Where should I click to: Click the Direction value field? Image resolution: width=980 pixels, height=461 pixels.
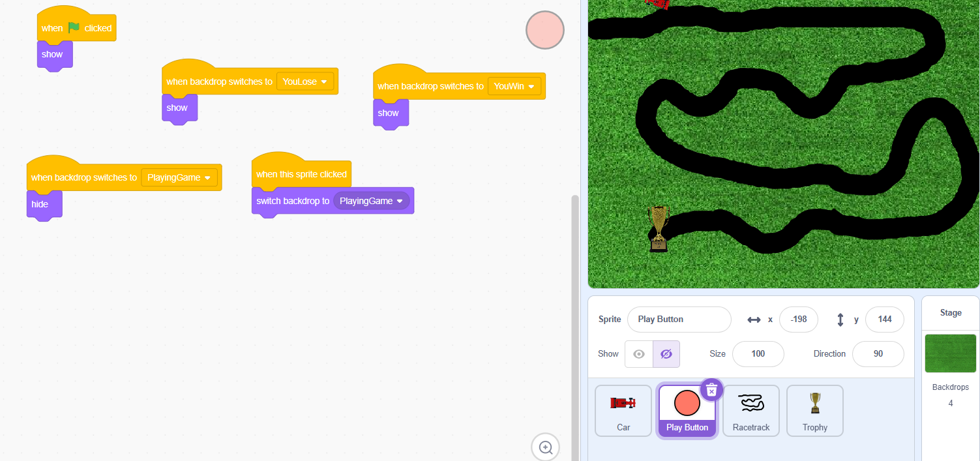878,354
